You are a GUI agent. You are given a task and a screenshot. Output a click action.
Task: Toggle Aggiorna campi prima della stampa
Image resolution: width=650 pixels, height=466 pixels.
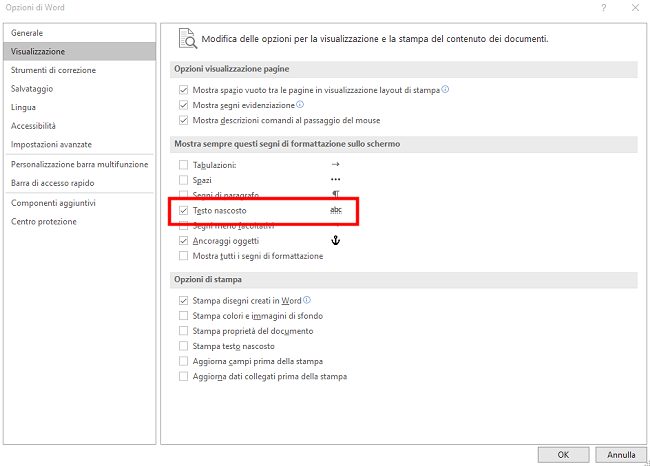[183, 361]
